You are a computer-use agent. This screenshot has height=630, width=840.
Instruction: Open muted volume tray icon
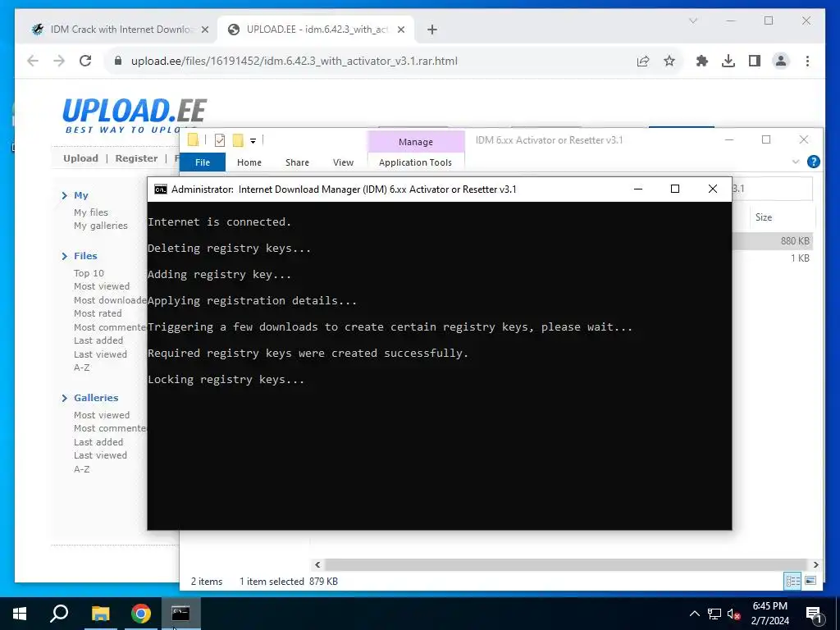733,614
